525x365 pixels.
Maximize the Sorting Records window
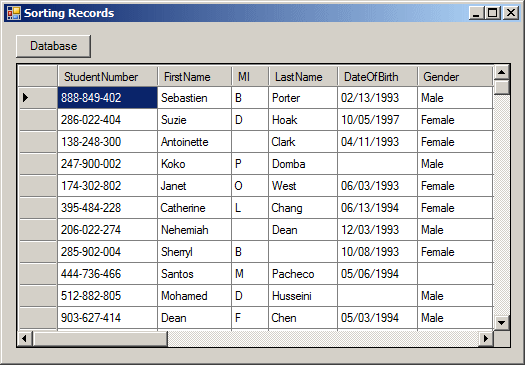point(493,13)
